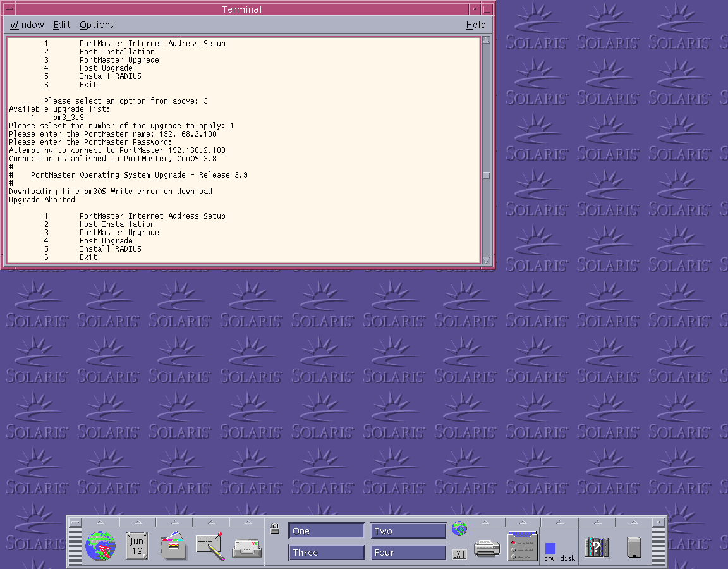
Task: Open the front panel window menu button
Action: click(x=75, y=523)
